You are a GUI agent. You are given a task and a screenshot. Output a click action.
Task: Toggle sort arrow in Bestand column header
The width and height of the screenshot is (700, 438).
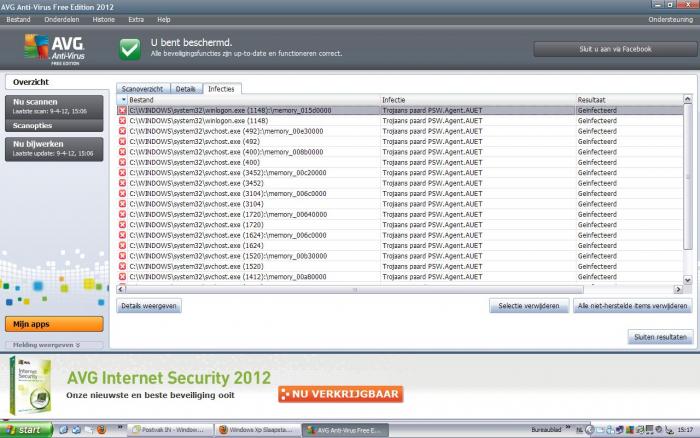(123, 100)
